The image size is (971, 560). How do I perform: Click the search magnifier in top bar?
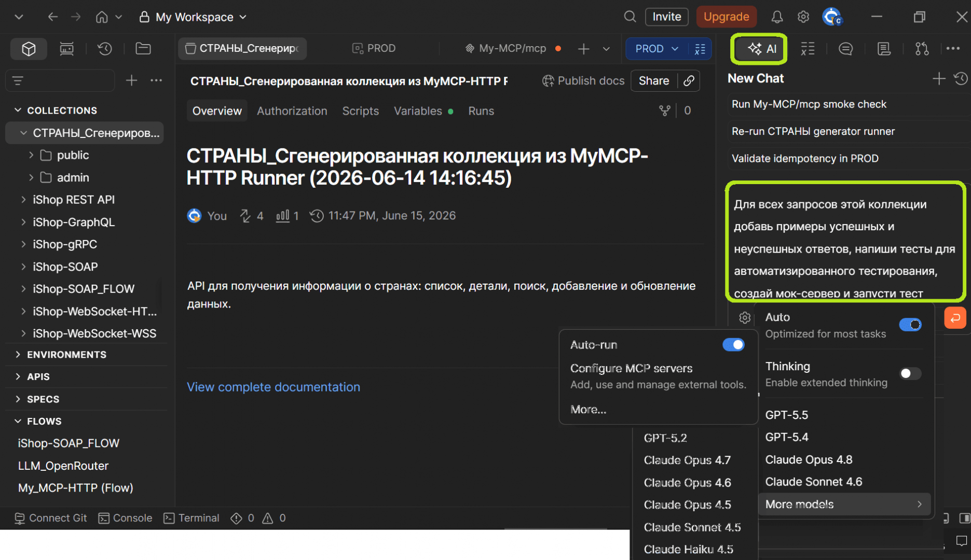tap(630, 17)
